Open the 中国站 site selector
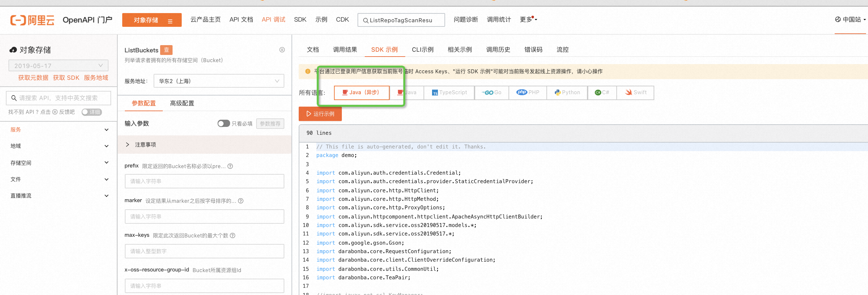Viewport: 868px width, 295px height. pyautogui.click(x=850, y=20)
